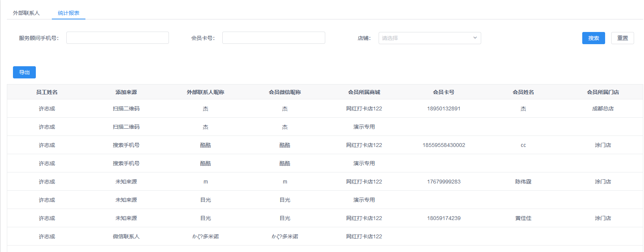Click the 导出 export button
This screenshot has height=252, width=644.
(24, 72)
